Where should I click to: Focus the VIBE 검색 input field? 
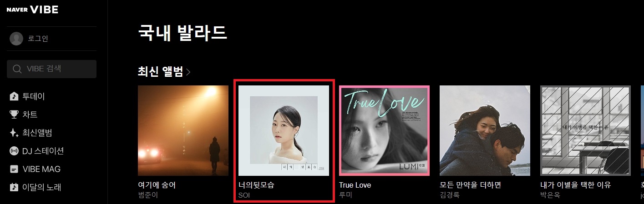[x=51, y=69]
